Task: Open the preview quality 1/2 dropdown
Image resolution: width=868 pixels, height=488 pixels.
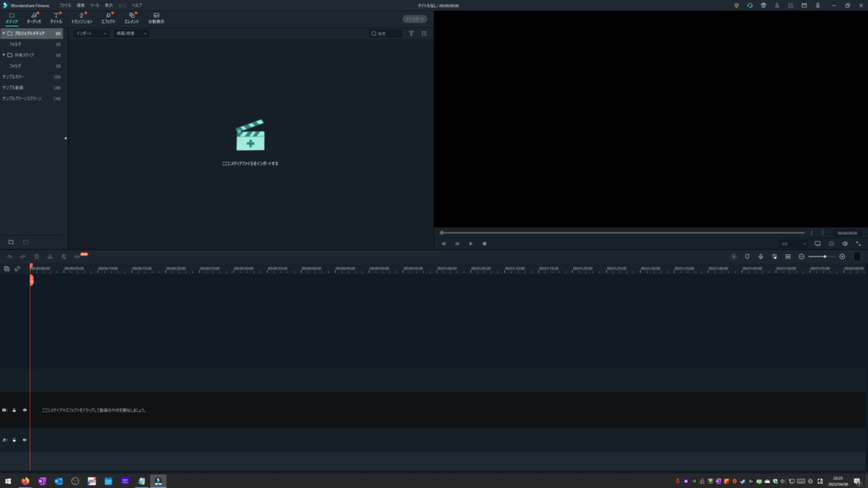Action: (x=793, y=243)
